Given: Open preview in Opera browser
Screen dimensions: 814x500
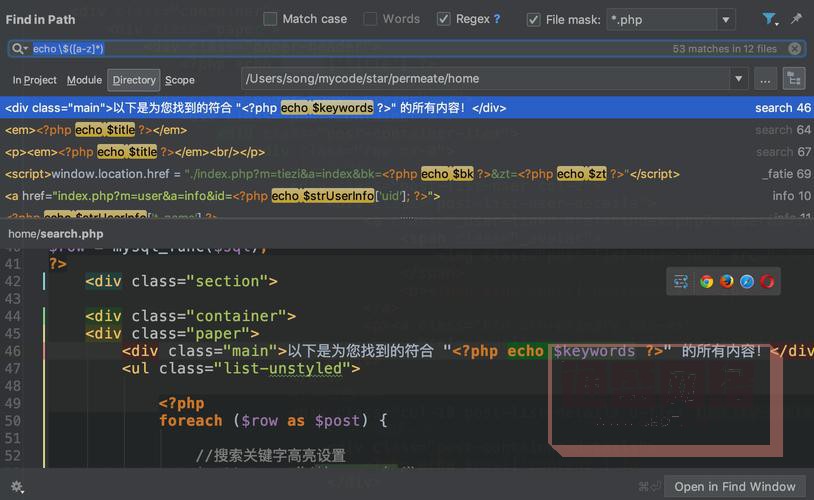Looking at the screenshot, I should [767, 281].
